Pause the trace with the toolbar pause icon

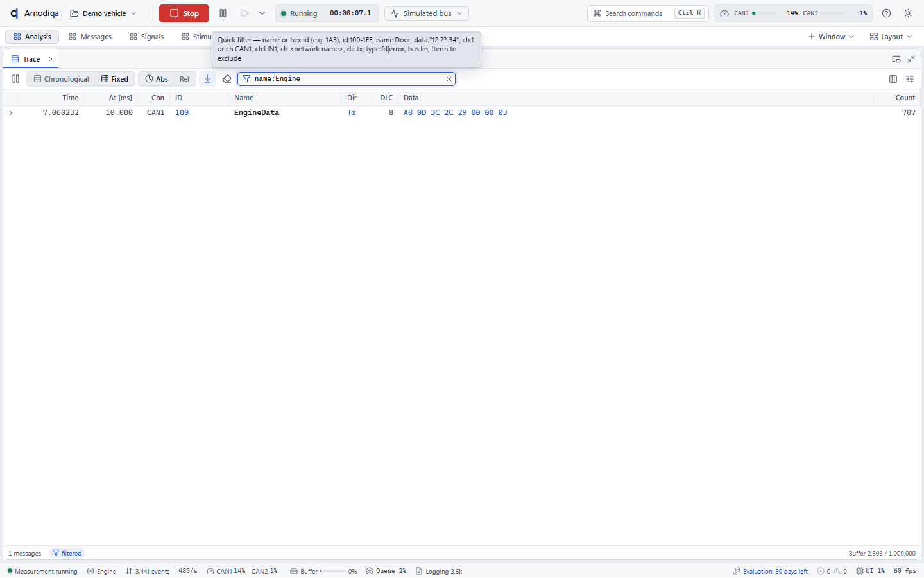pos(15,79)
